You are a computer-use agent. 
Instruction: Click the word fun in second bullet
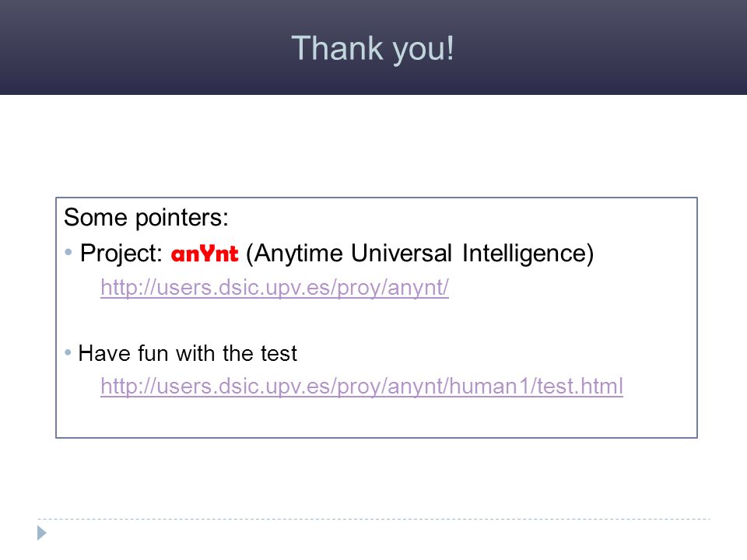click(153, 354)
